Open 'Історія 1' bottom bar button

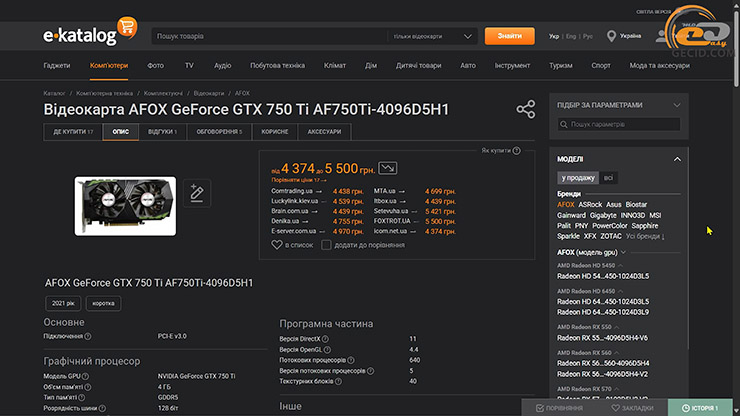(x=700, y=408)
